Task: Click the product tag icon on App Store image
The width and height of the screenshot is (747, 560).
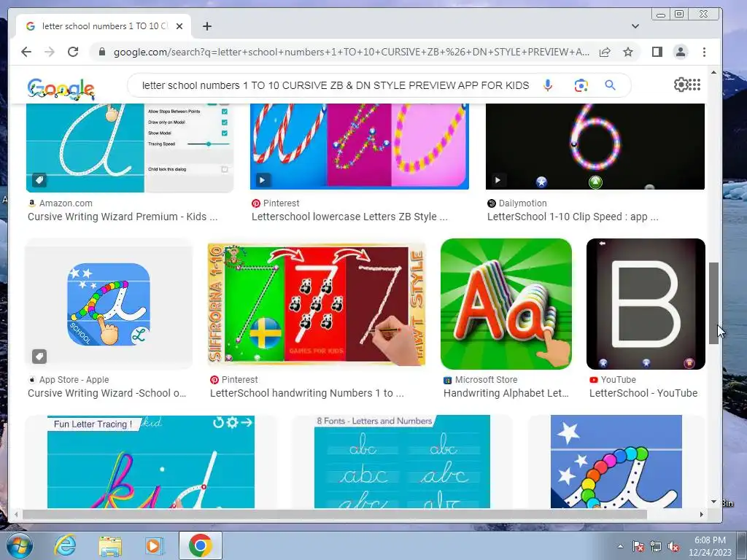Action: [x=39, y=356]
